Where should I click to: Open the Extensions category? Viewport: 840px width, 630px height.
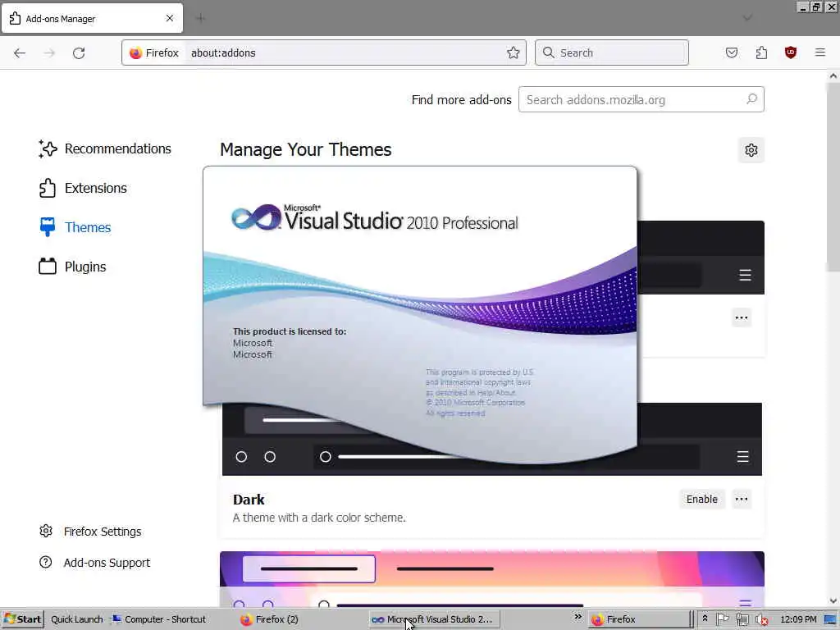[83, 188]
